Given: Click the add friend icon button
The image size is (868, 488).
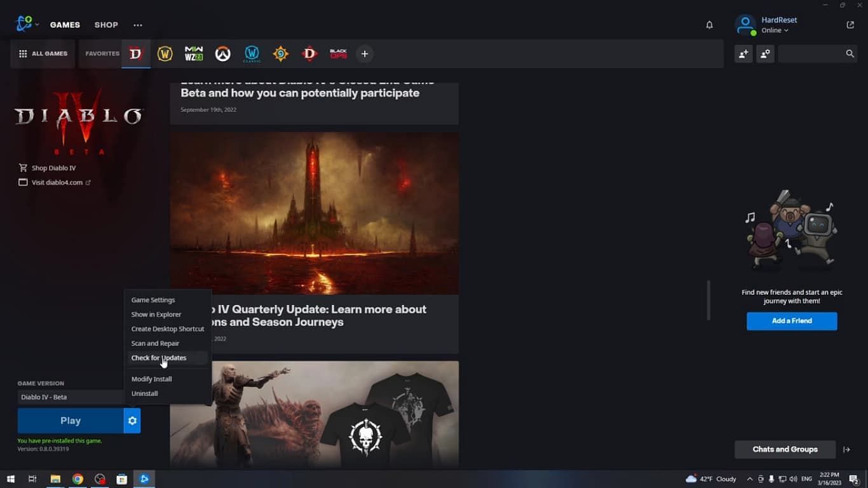Looking at the screenshot, I should coord(743,54).
